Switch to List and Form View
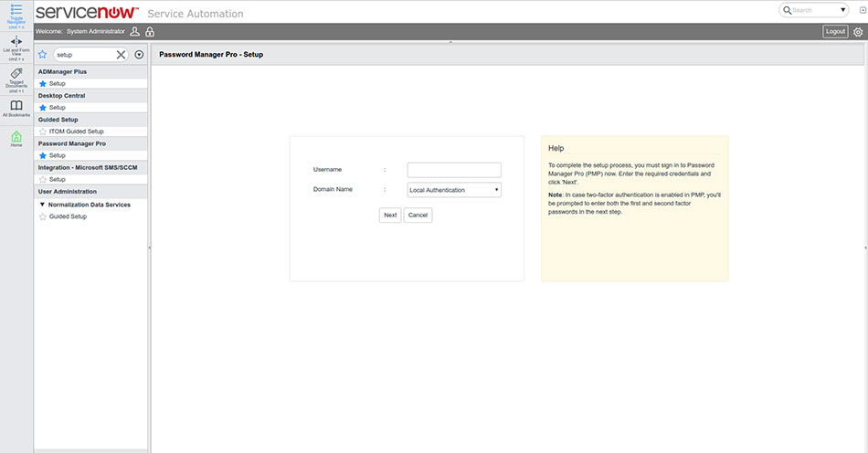The width and height of the screenshot is (868, 453). (x=16, y=41)
